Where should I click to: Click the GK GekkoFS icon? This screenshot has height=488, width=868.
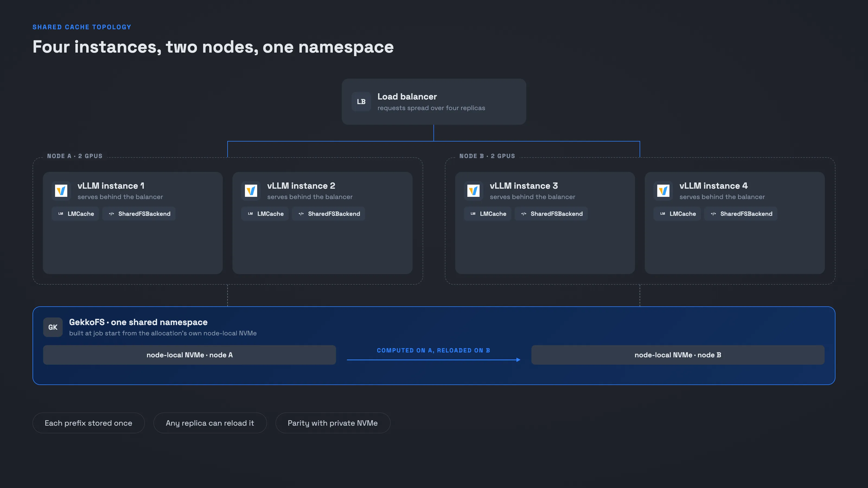click(53, 327)
